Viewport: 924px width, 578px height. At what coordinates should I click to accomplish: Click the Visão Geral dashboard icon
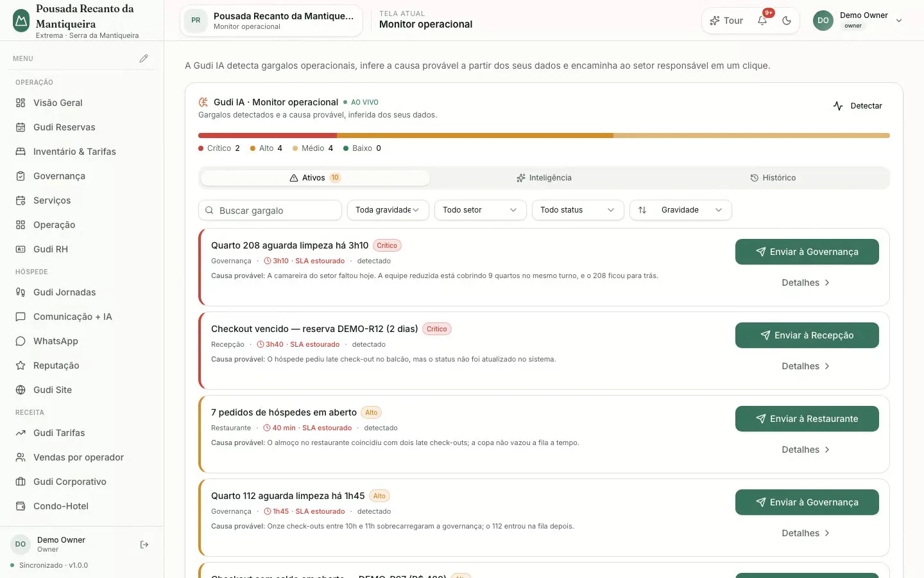click(21, 103)
